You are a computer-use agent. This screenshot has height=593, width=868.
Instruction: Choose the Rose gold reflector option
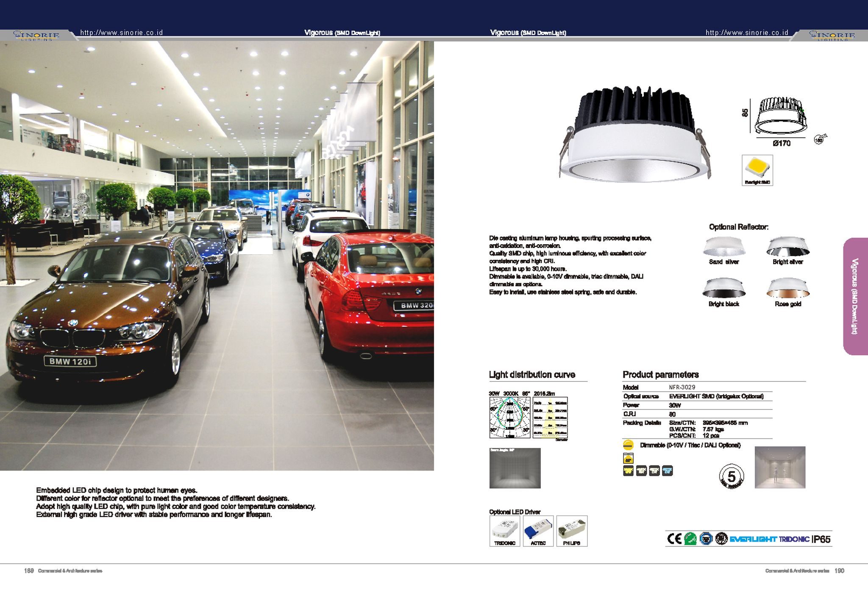tap(787, 289)
